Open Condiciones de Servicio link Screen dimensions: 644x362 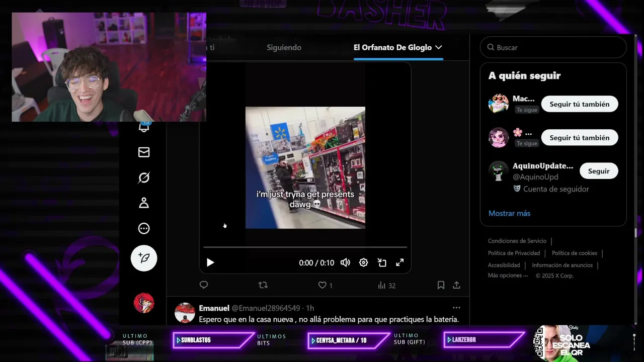click(x=517, y=241)
